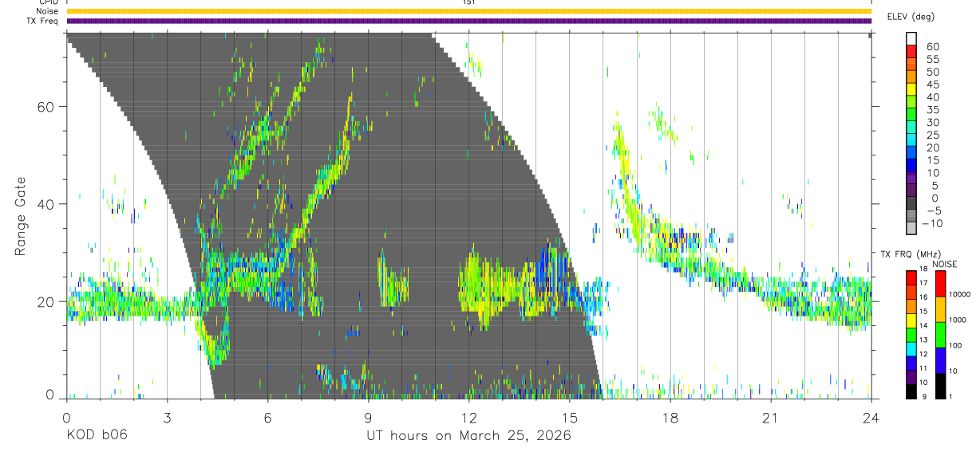Click the ELEV scale label '35'

point(933,110)
